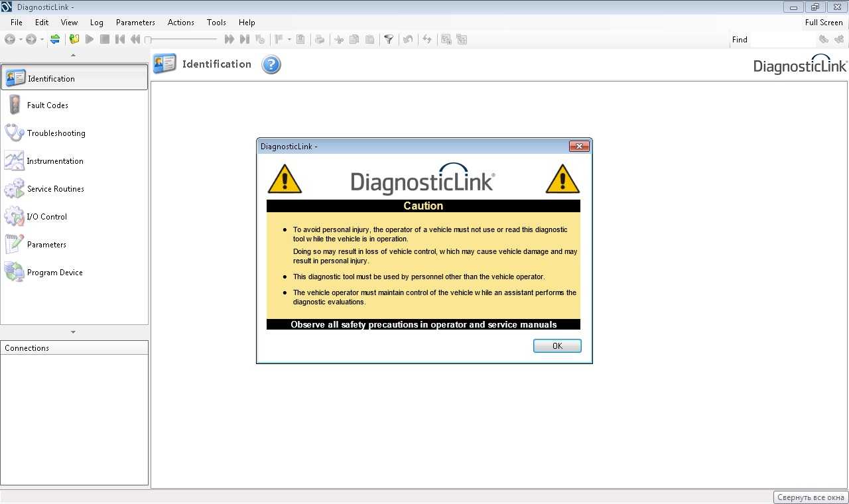
Task: Open the Parameters sidebar item
Action: click(x=46, y=245)
